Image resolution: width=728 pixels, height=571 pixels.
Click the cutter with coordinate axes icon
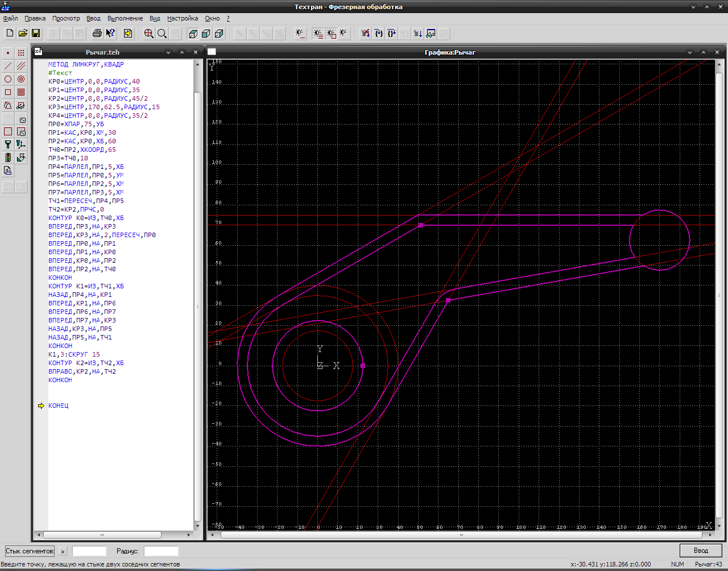click(21, 144)
